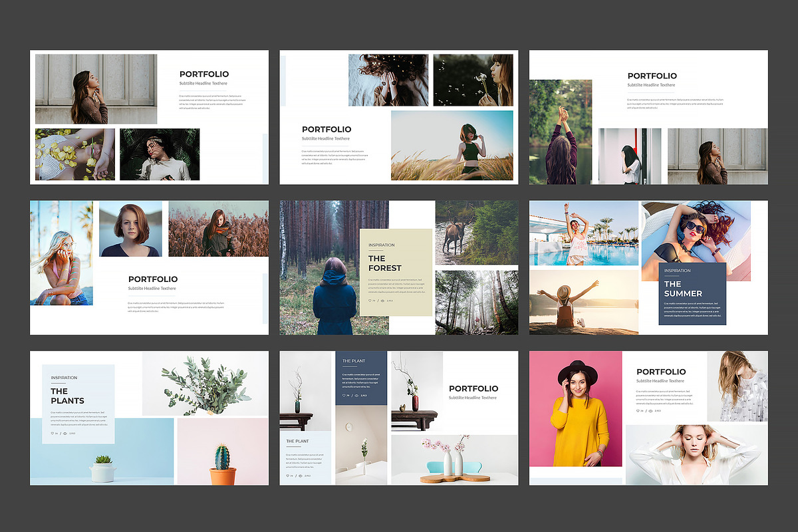This screenshot has height=532, width=798.
Task: Click the "THE FOREST" heading
Action: point(385,263)
